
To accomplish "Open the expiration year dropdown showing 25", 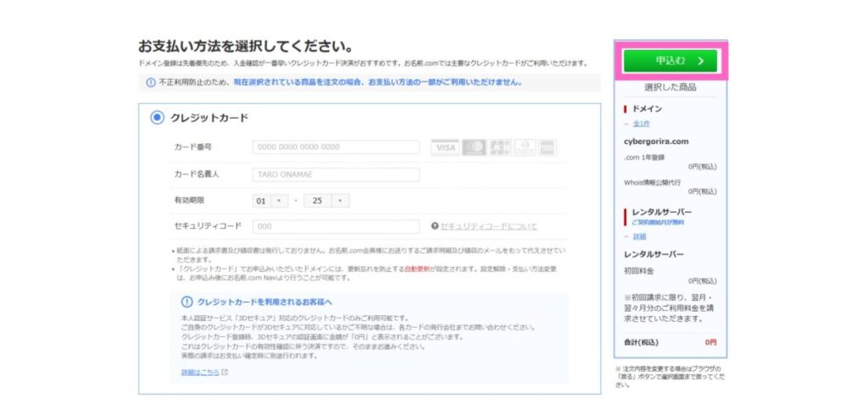I will 326,201.
